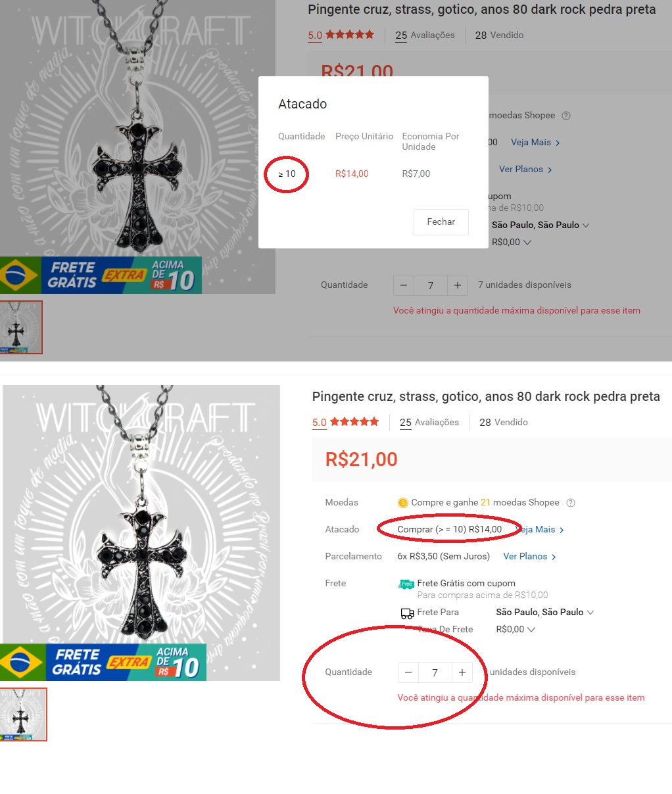This screenshot has height=794, width=672.
Task: Click the Shopee coin icon beside Compre e ganhe
Action: click(403, 503)
